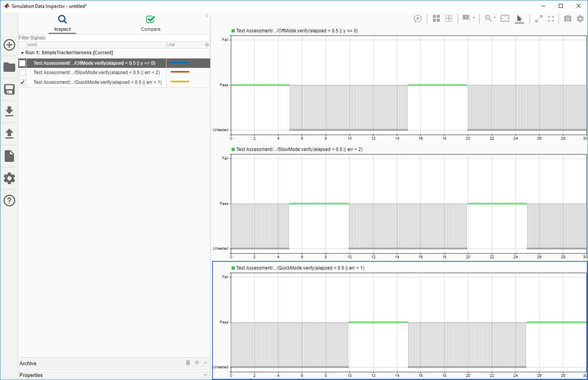Click the orange SlowMode line color swatch
This screenshot has width=588, height=380.
(x=180, y=72)
